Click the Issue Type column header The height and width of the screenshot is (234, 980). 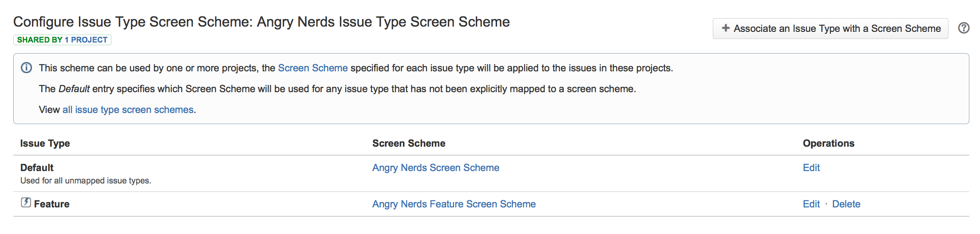coord(45,144)
